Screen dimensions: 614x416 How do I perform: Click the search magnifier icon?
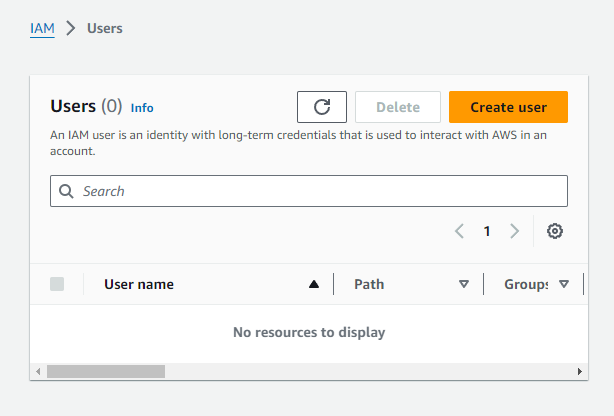pyautogui.click(x=66, y=191)
